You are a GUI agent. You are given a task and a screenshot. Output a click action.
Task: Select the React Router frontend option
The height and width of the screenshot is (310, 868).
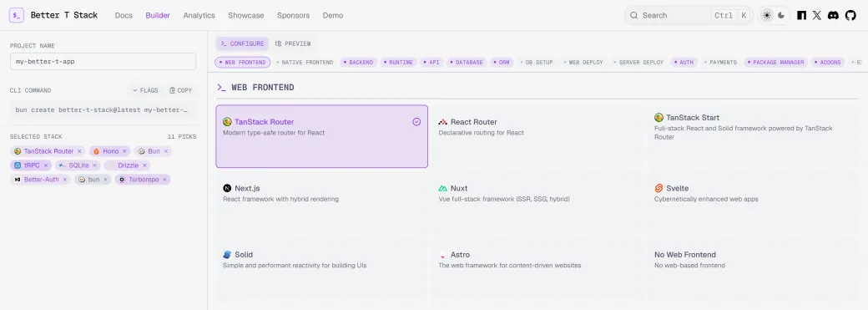click(537, 136)
